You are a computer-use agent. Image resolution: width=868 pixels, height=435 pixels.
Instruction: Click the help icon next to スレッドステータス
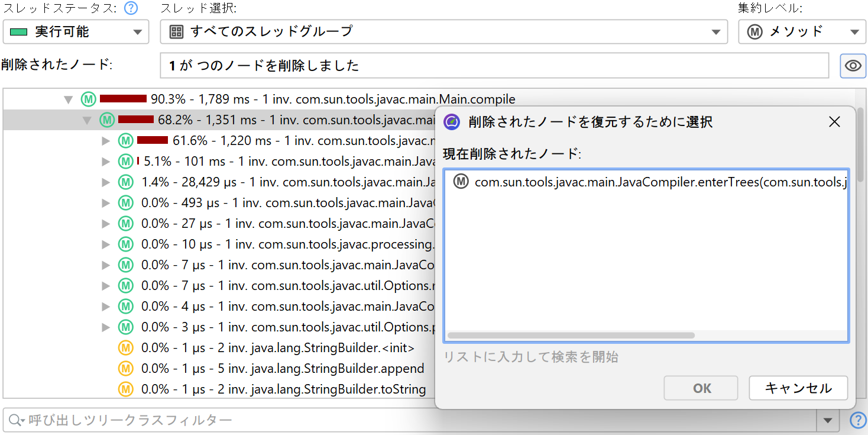click(131, 9)
